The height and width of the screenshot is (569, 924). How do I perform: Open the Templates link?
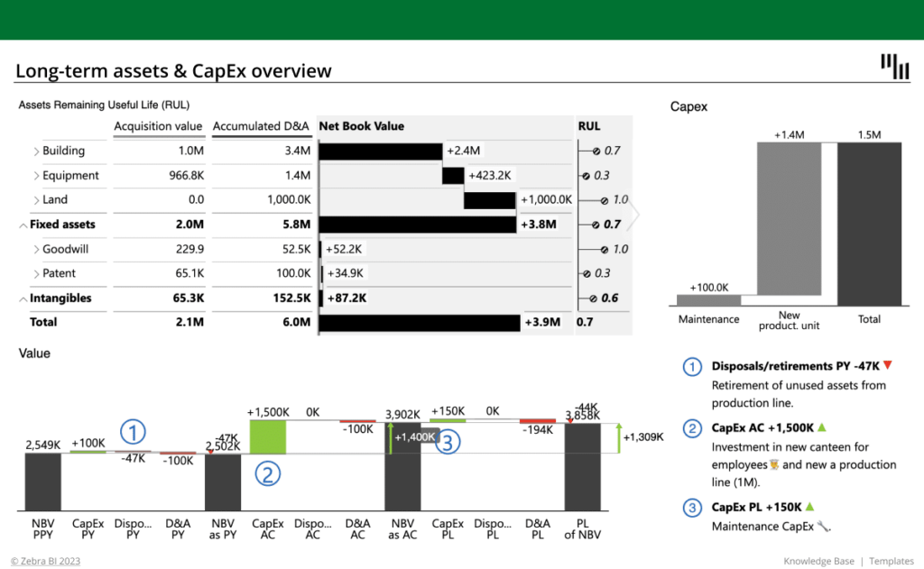(x=892, y=560)
